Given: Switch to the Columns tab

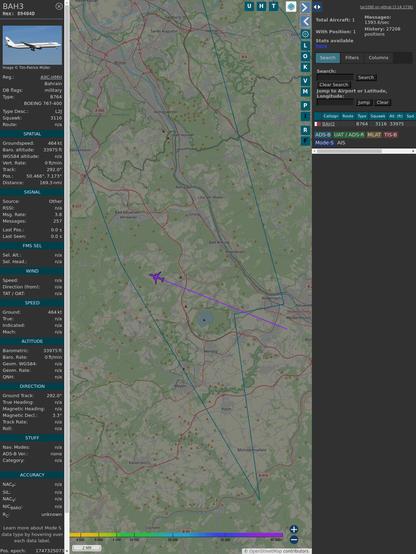Looking at the screenshot, I should (x=378, y=58).
